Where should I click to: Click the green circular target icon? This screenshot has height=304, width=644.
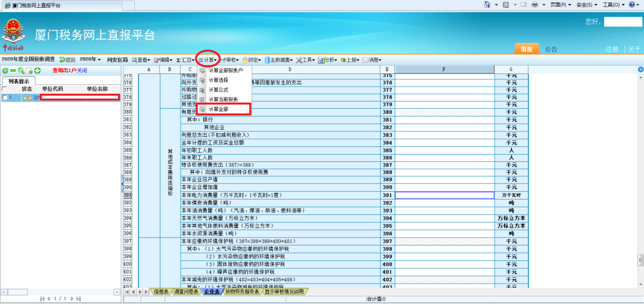[x=38, y=70]
